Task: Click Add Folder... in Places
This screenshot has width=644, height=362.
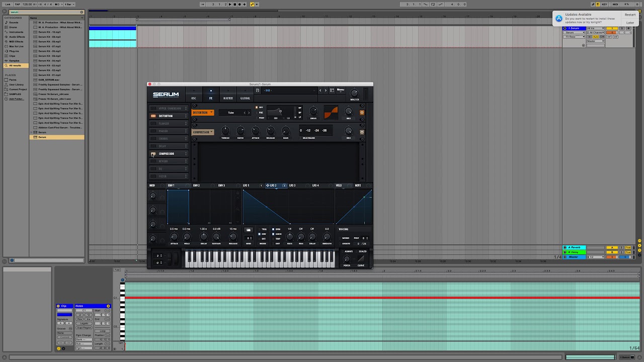Action: [x=17, y=99]
